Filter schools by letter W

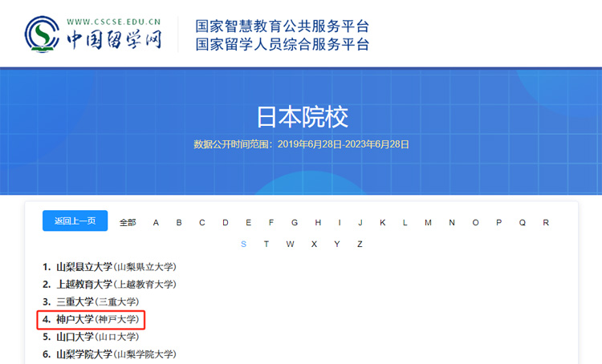point(290,244)
